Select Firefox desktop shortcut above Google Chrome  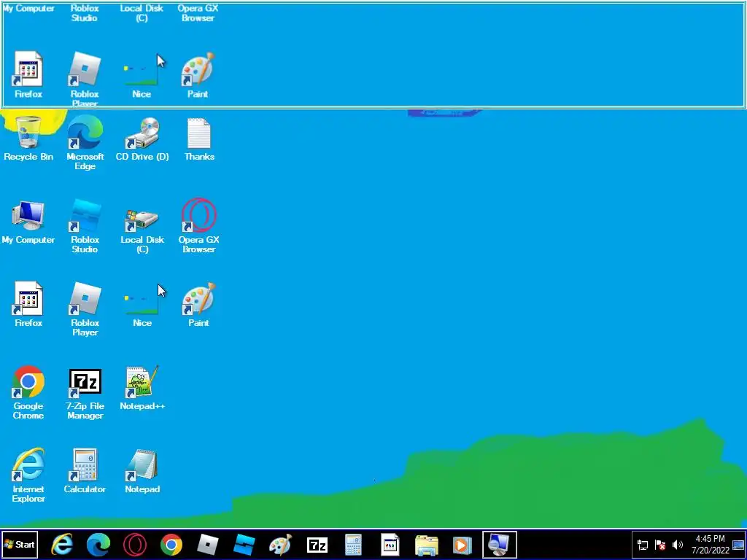(x=28, y=305)
